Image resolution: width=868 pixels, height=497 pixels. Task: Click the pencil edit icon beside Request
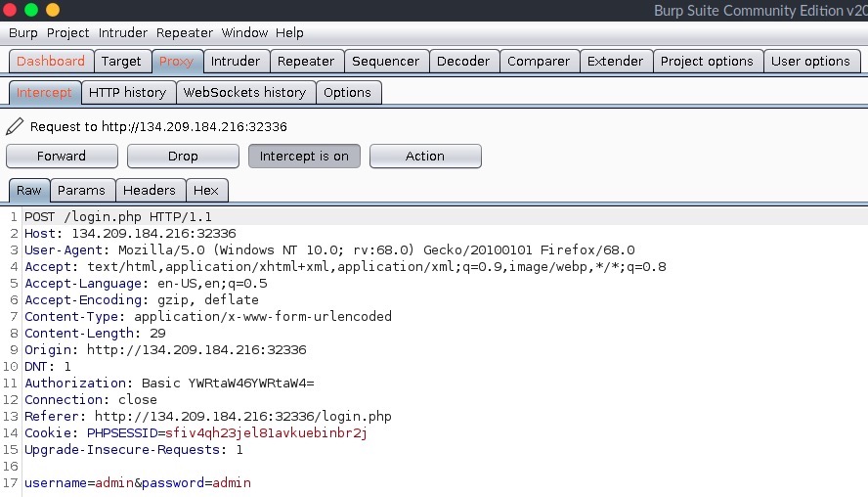click(x=15, y=126)
